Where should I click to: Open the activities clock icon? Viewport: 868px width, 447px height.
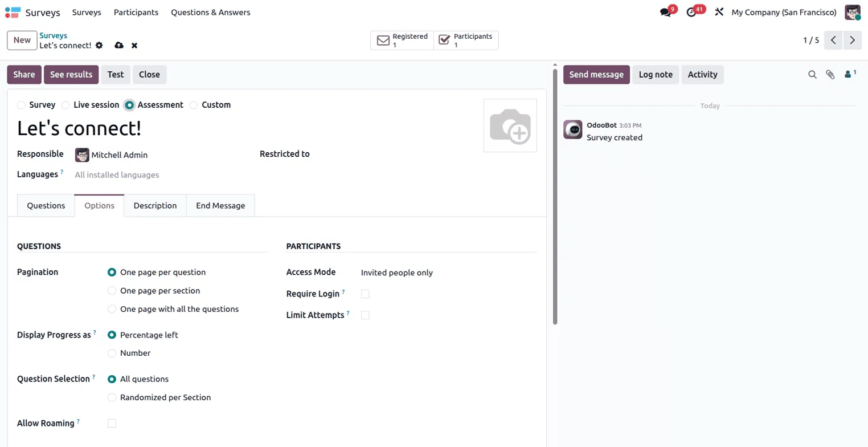tap(691, 12)
